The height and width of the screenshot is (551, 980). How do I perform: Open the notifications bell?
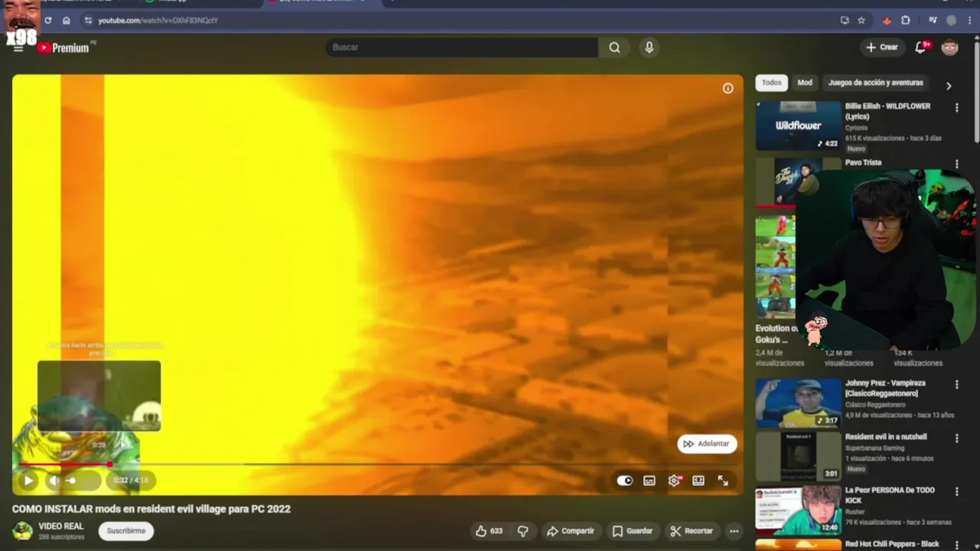tap(921, 47)
